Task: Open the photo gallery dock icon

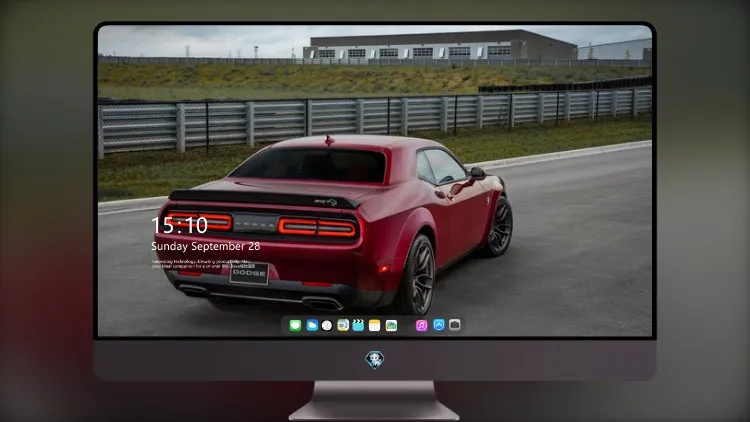Action: (x=391, y=325)
